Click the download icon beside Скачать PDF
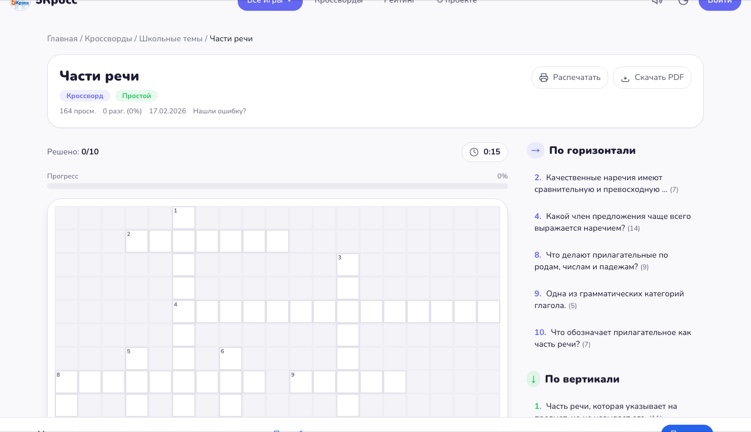Image resolution: width=751 pixels, height=432 pixels. pyautogui.click(x=625, y=78)
